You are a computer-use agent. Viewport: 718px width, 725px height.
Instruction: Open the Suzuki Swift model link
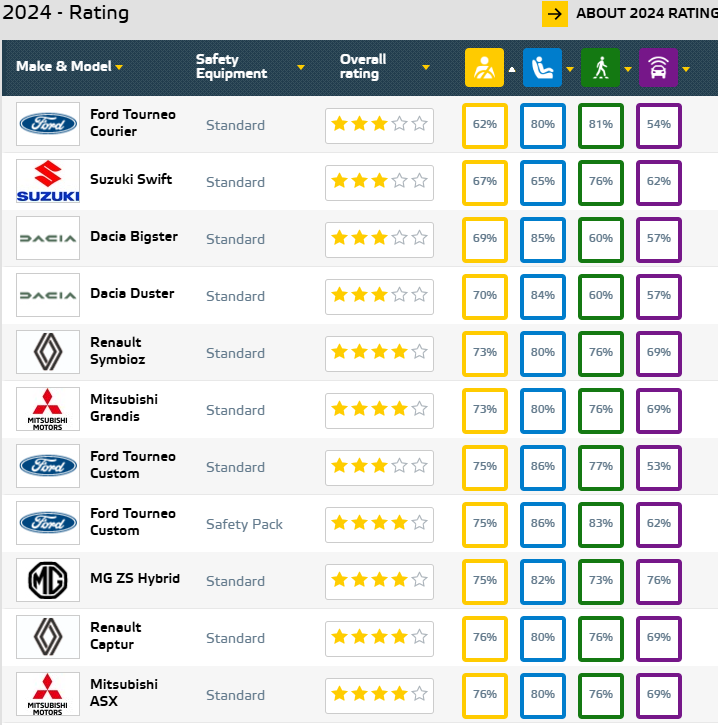(131, 180)
